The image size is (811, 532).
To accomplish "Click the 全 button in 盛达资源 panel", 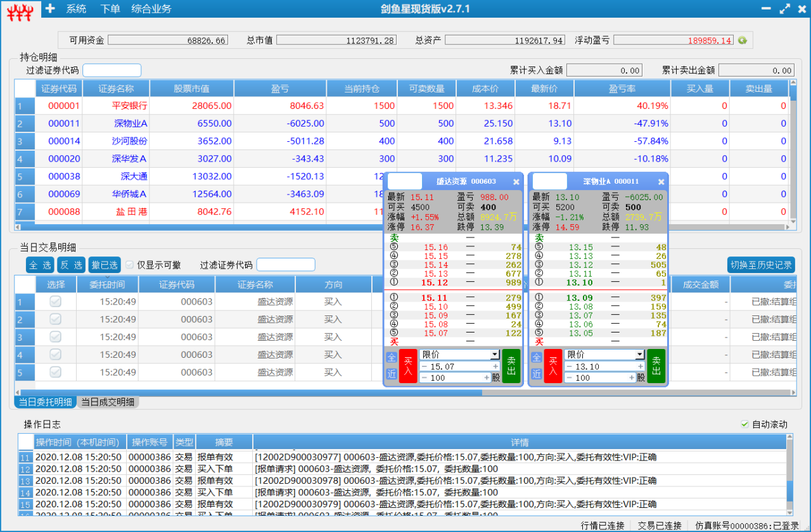I will coord(391,358).
